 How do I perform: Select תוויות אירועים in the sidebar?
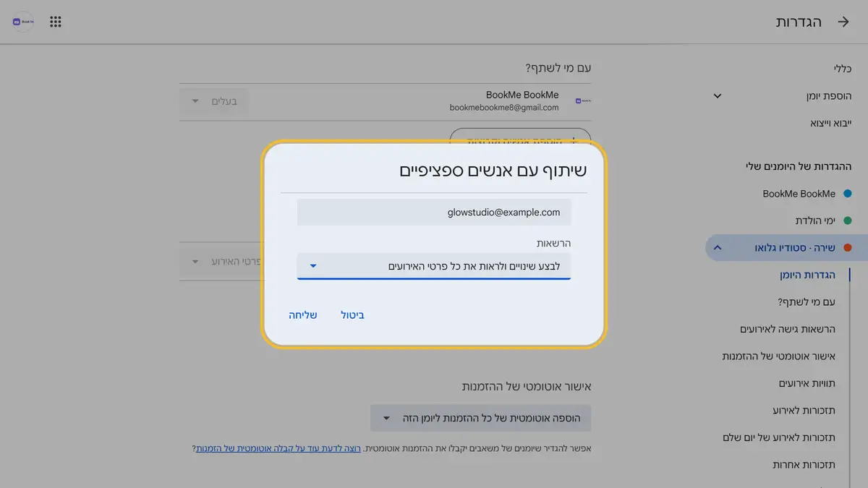point(807,383)
